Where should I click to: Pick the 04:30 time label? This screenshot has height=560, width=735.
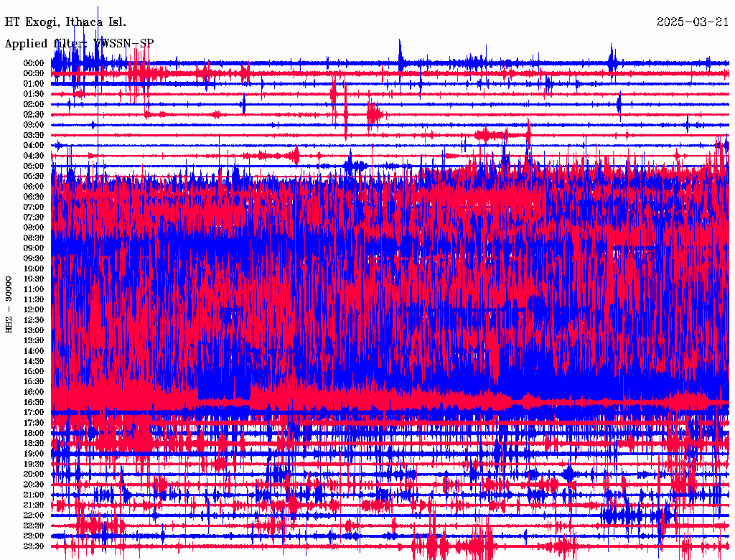coord(34,156)
